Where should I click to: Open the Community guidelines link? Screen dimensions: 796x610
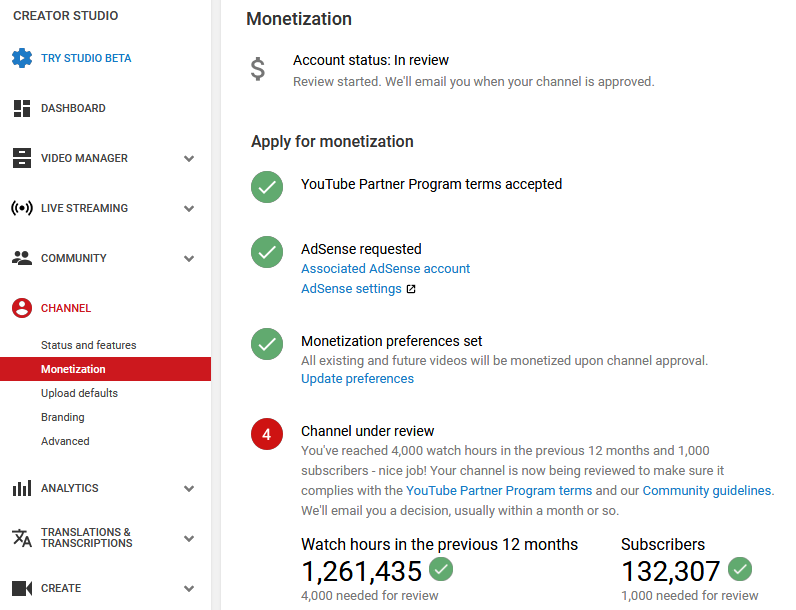(707, 491)
